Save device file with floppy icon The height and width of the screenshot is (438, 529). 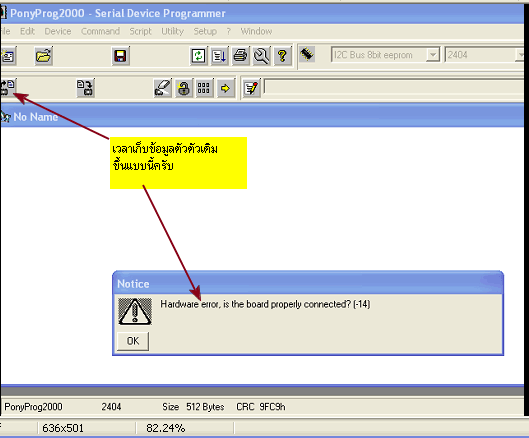point(120,56)
